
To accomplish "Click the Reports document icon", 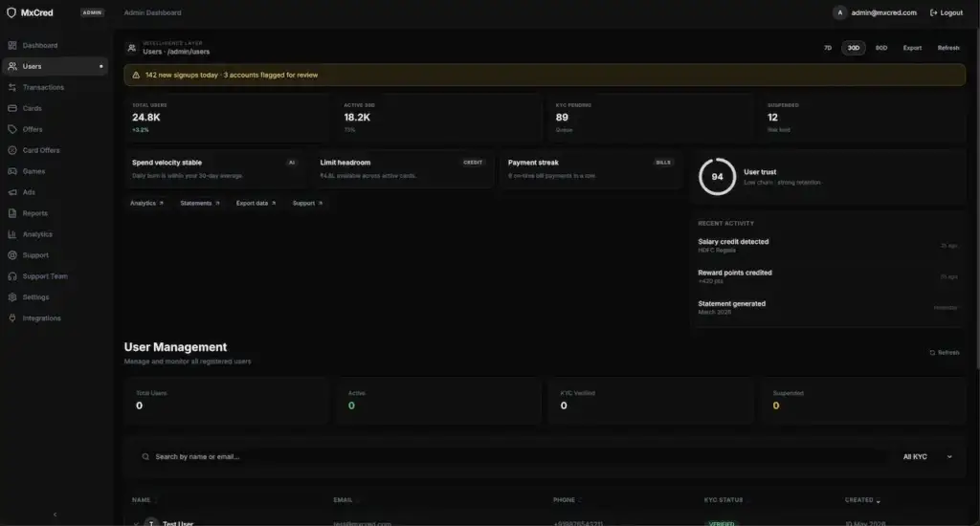I will [x=11, y=213].
